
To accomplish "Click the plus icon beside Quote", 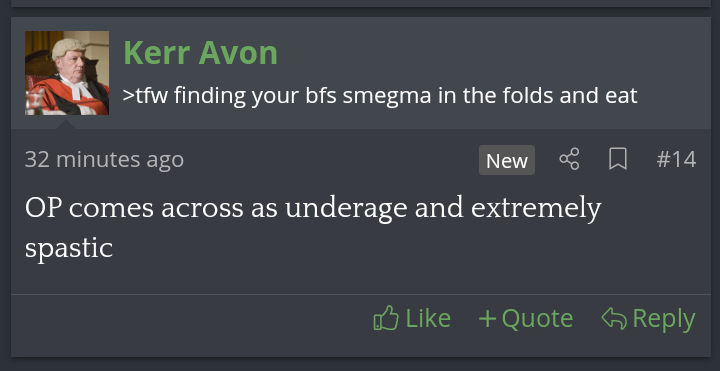I will 487,319.
